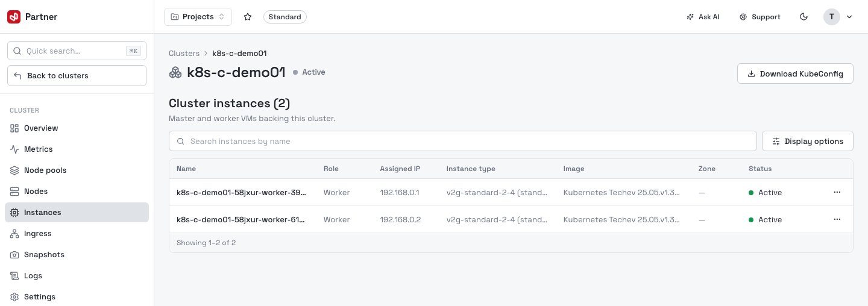Open instance k8s-c-demo01-58jxur-worker-61
Viewport: 868px width, 306px height.
click(241, 220)
